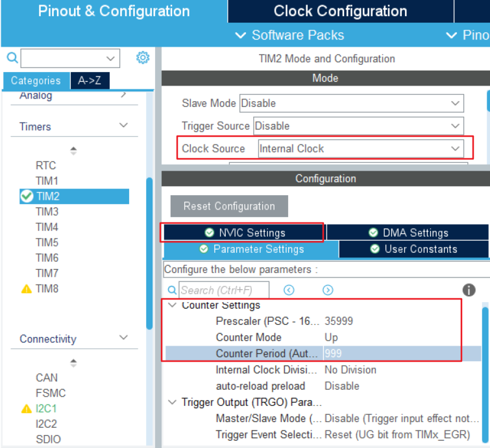Select I2C1 in the Connectivity list
The height and width of the screenshot is (448, 490).
pos(46,408)
